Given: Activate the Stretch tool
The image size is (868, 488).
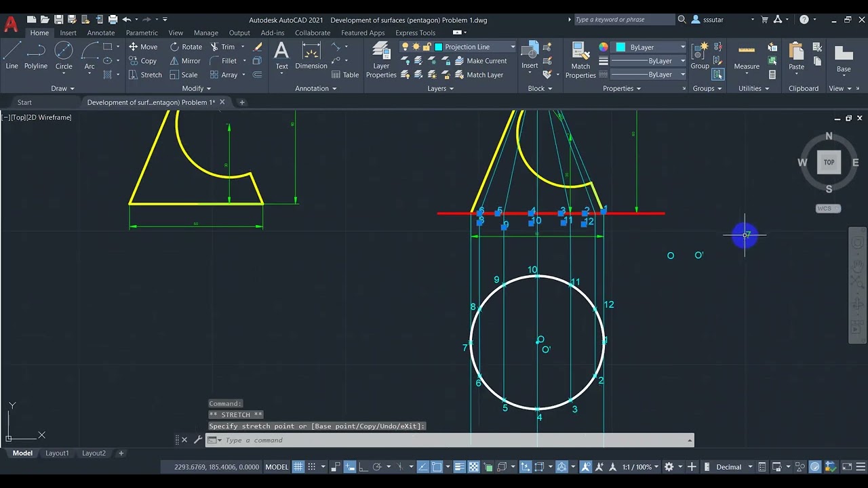Looking at the screenshot, I should 145,75.
